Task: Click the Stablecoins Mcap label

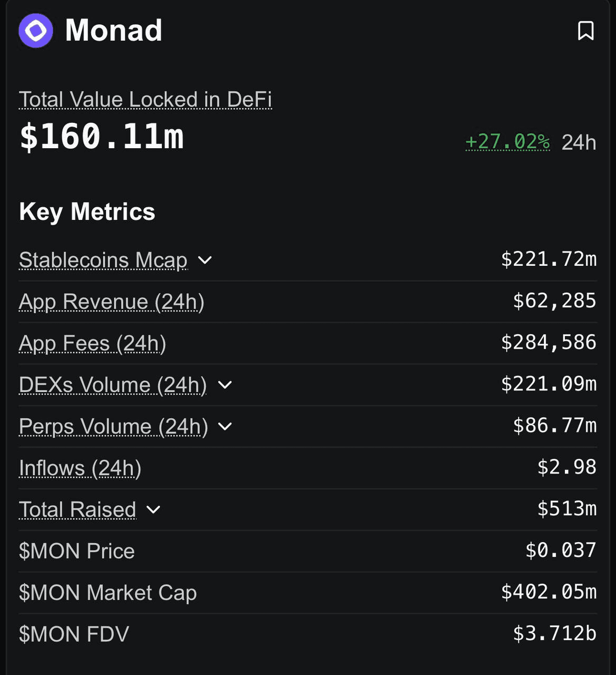Action: [103, 260]
